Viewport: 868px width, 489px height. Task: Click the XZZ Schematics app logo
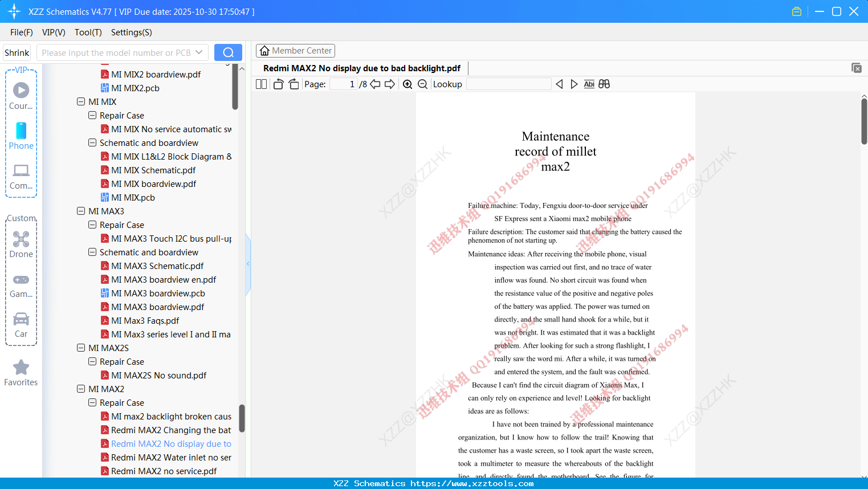14,11
